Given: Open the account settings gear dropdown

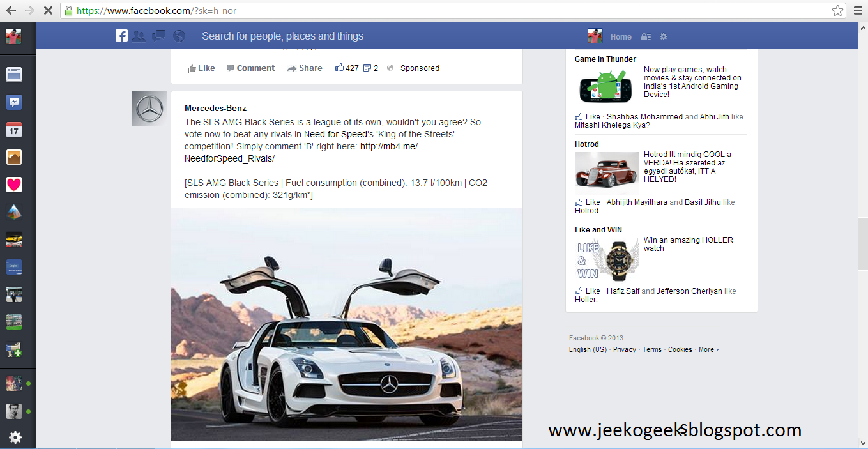Looking at the screenshot, I should (x=664, y=37).
